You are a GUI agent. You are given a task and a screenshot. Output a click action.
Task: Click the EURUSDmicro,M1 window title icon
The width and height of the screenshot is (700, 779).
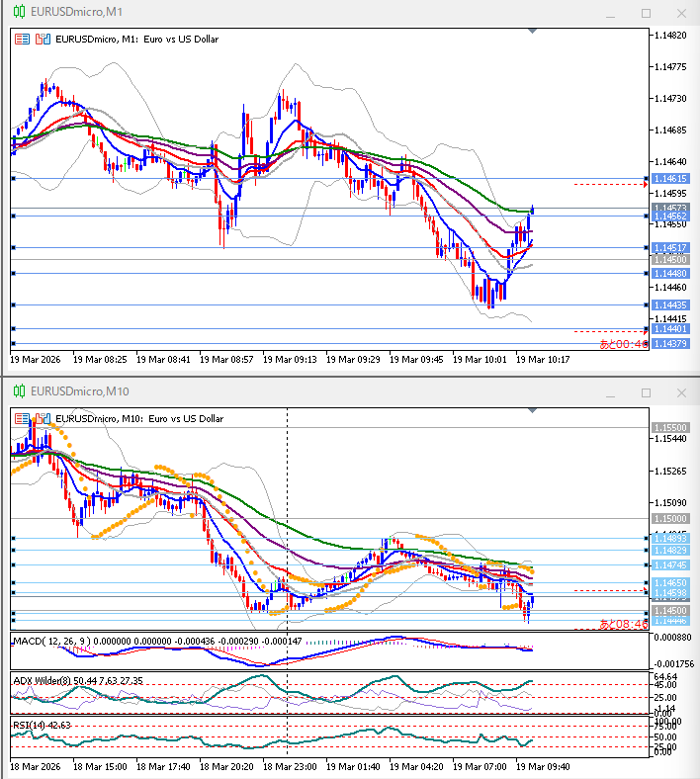tap(19, 13)
